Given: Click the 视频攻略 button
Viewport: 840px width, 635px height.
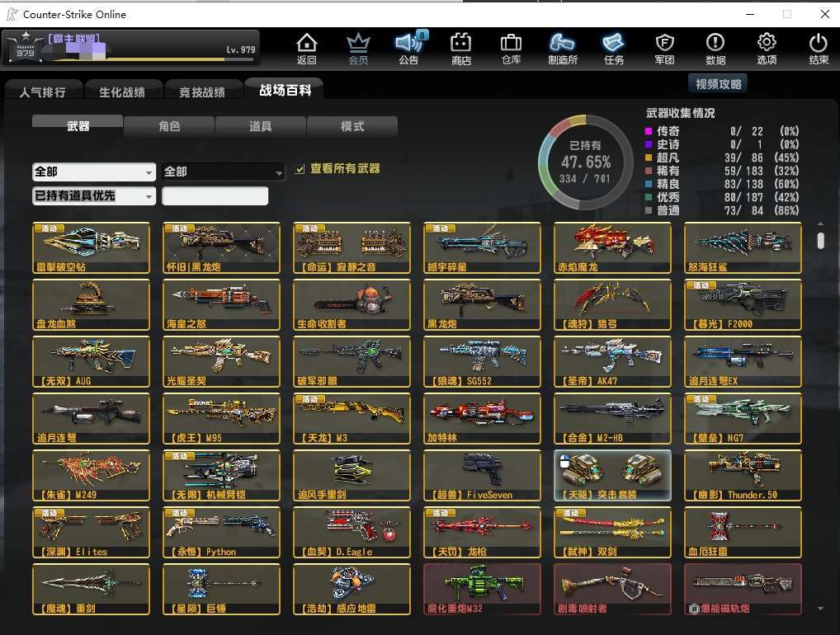Looking at the screenshot, I should coord(718,84).
